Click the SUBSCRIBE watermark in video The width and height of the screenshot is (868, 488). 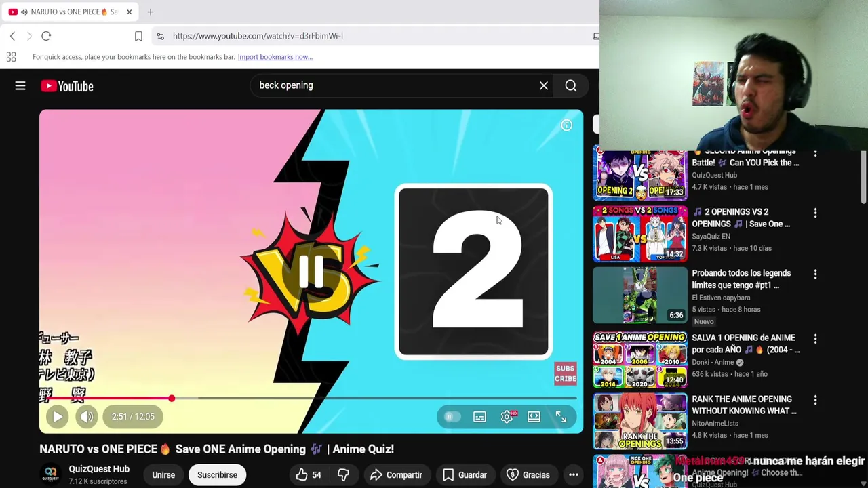[565, 373]
